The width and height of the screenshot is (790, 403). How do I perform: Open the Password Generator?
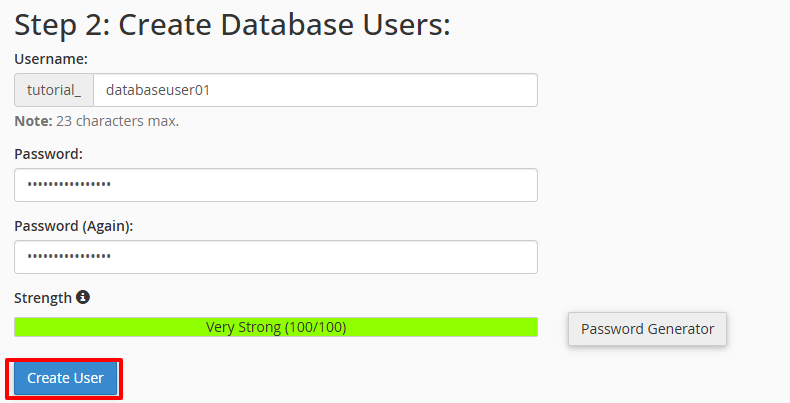(x=647, y=329)
